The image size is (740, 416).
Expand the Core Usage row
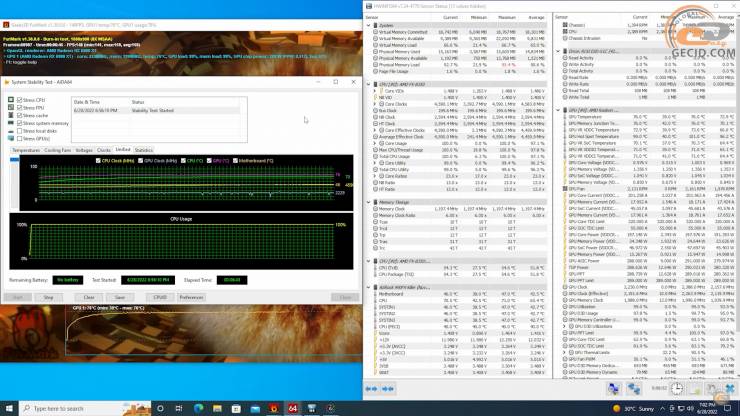(x=376, y=144)
